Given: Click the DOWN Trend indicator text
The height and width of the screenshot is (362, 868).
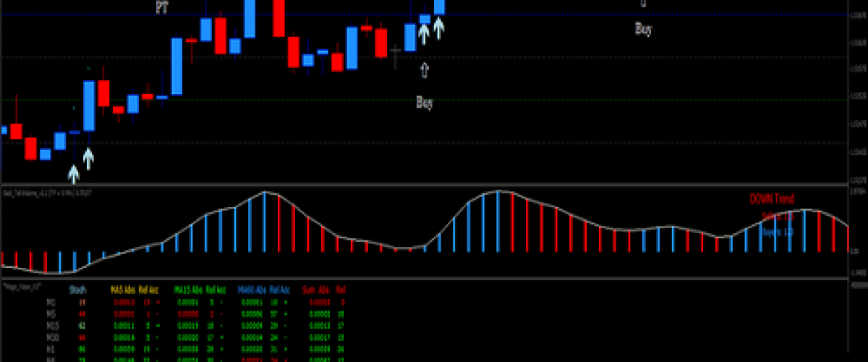Looking at the screenshot, I should pos(771,198).
